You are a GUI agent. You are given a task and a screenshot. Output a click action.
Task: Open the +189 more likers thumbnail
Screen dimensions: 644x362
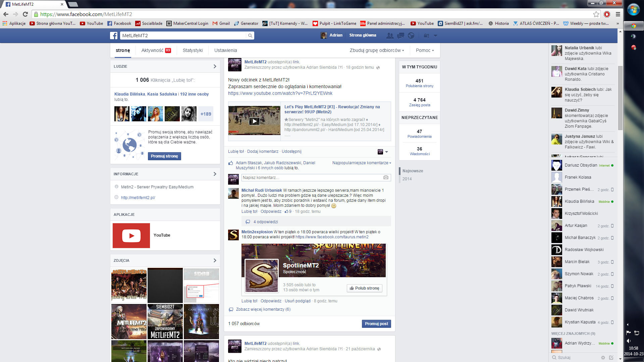pyautogui.click(x=206, y=114)
